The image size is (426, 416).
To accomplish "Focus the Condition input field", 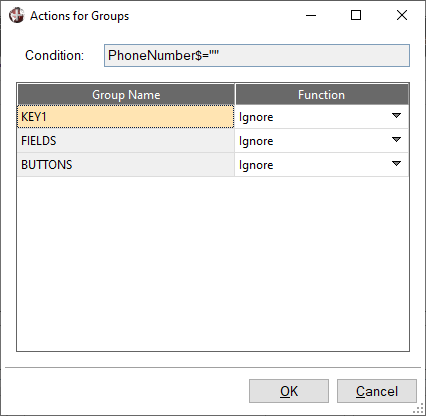I will point(257,55).
